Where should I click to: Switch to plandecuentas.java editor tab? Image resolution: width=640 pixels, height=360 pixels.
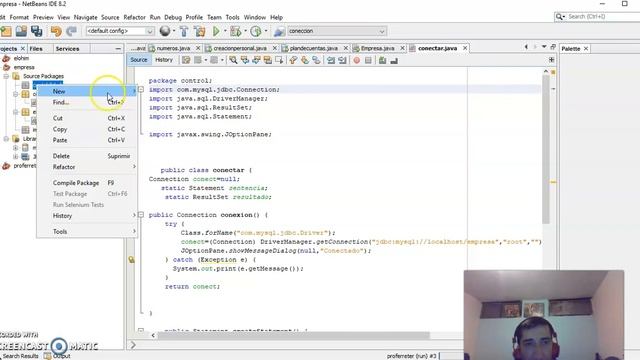click(313, 48)
